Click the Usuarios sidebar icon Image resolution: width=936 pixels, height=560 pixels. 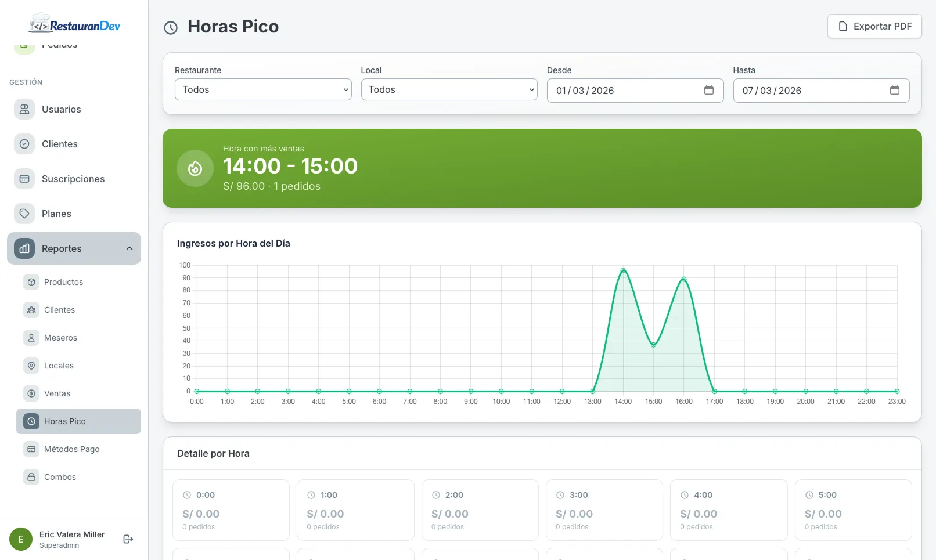point(24,109)
